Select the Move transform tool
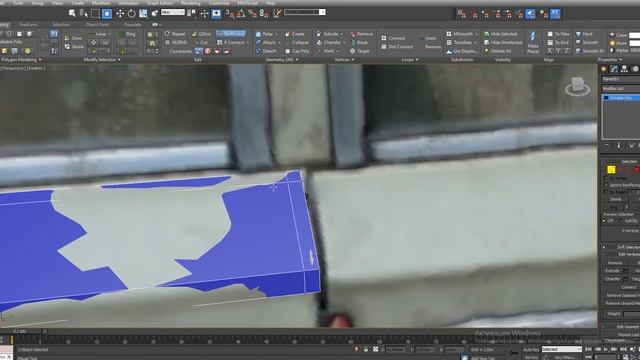 pos(120,13)
